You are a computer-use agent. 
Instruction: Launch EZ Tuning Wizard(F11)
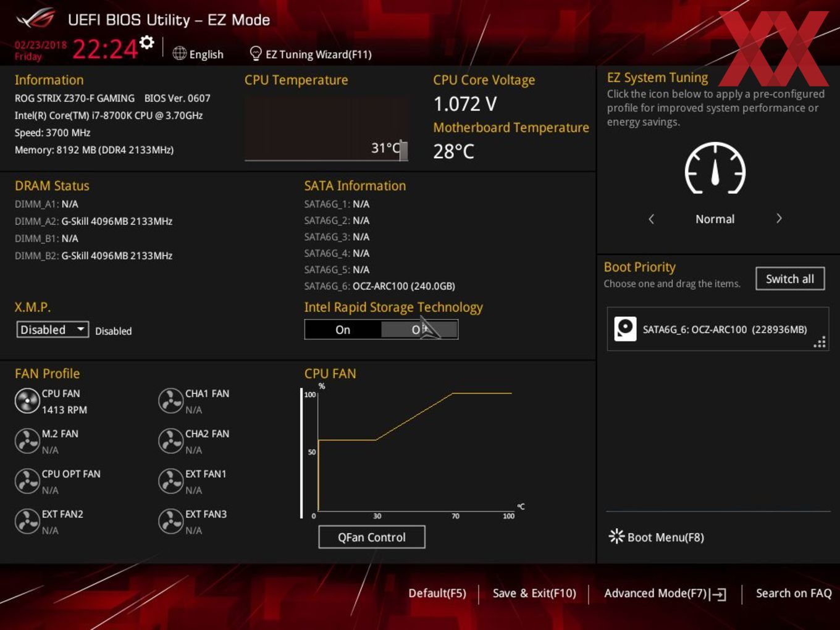click(311, 54)
